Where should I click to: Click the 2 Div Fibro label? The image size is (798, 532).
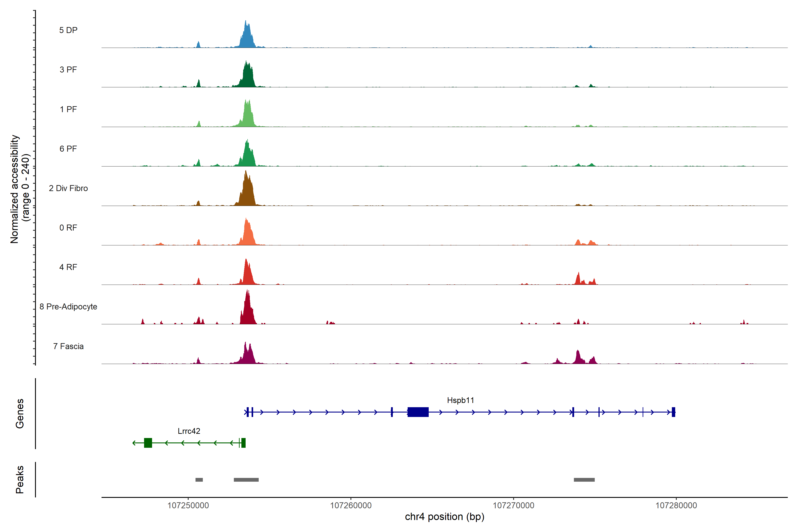point(68,188)
